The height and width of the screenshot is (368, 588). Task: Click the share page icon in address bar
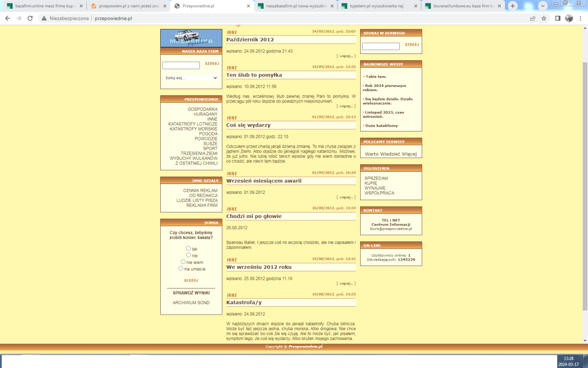[533, 18]
